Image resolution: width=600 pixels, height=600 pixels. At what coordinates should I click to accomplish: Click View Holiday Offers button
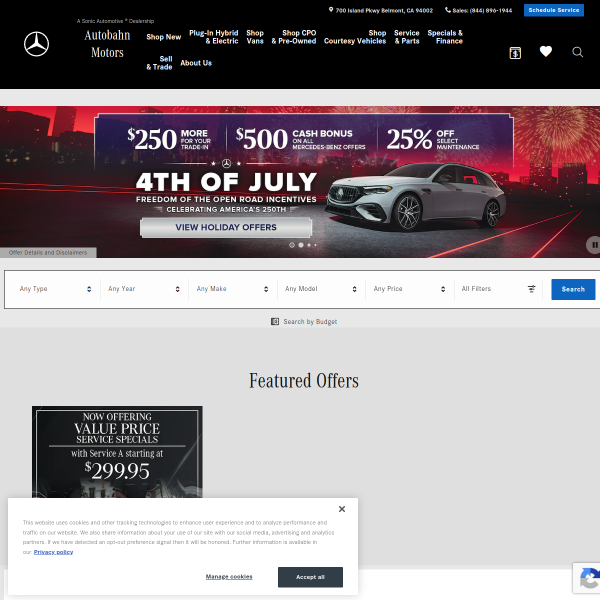[x=226, y=227]
